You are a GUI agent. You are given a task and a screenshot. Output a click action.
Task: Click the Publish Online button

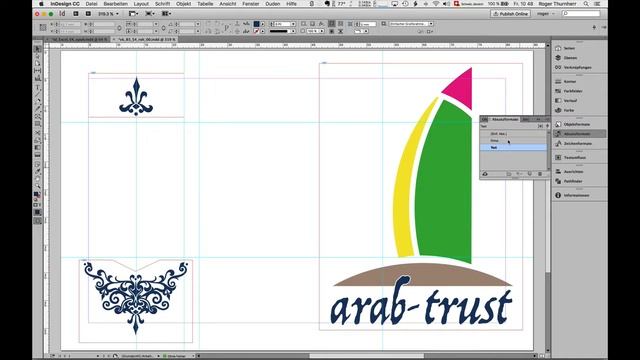tap(511, 14)
